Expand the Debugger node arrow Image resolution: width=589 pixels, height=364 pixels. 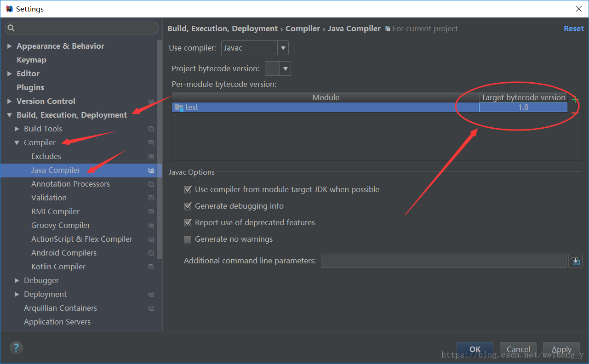pos(17,280)
